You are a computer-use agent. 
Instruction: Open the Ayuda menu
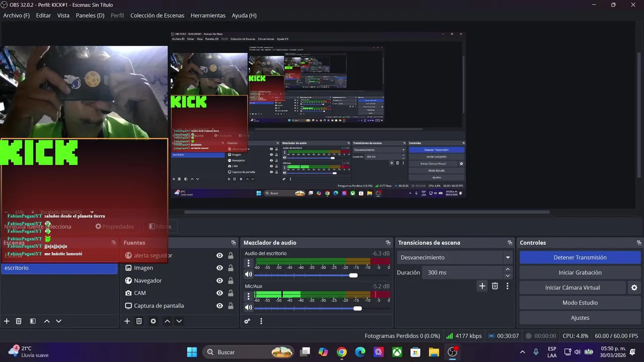[244, 16]
